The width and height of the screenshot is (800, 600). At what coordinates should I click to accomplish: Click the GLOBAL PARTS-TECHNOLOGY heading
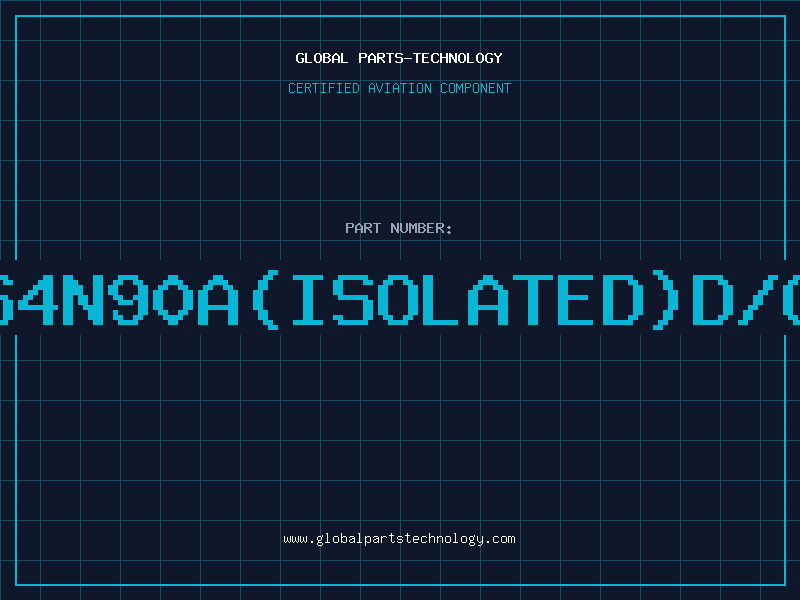tap(399, 58)
